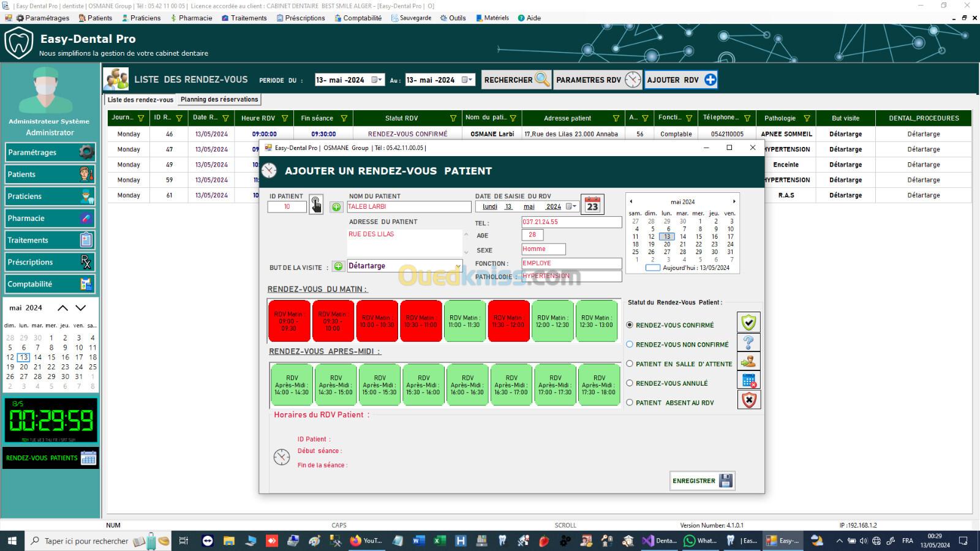The image size is (980, 551).
Task: Click green plus icon beside But de la visite
Action: 338,266
